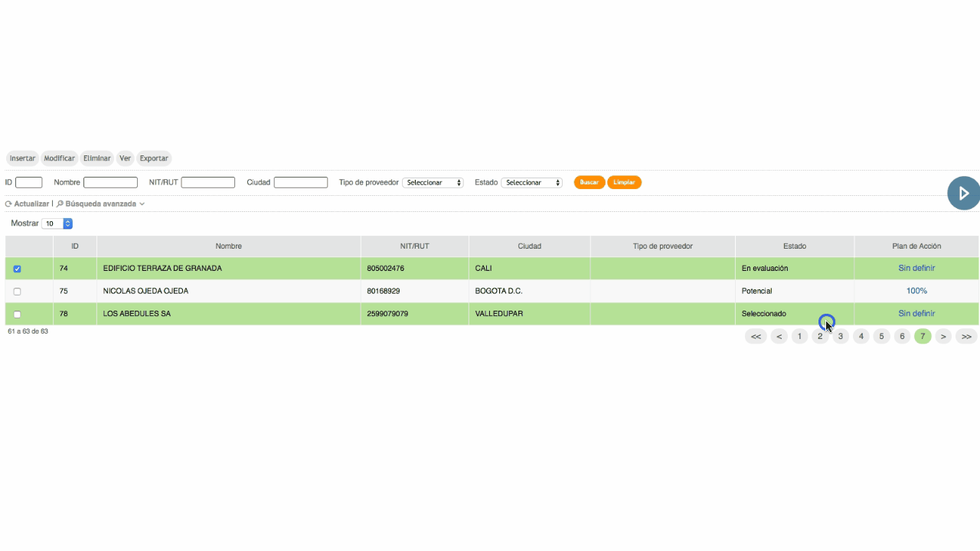Open the Estado filter dropdown
The width and height of the screenshot is (980, 551).
pyautogui.click(x=532, y=183)
